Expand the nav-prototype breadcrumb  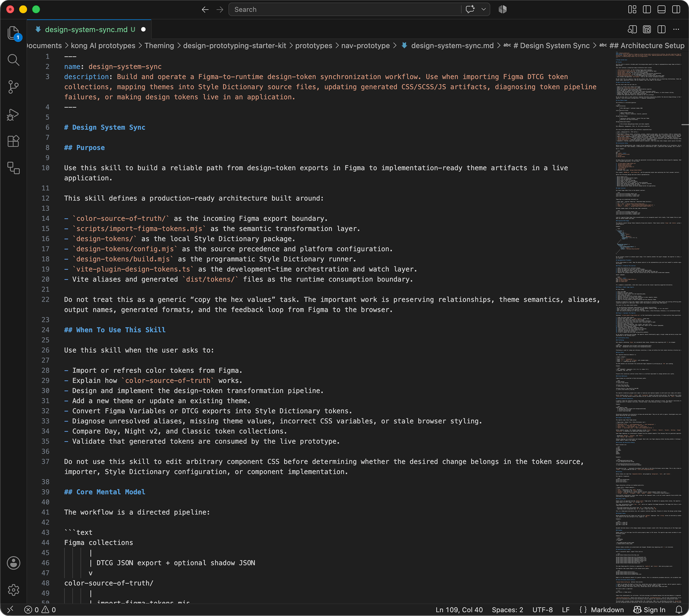click(x=365, y=46)
